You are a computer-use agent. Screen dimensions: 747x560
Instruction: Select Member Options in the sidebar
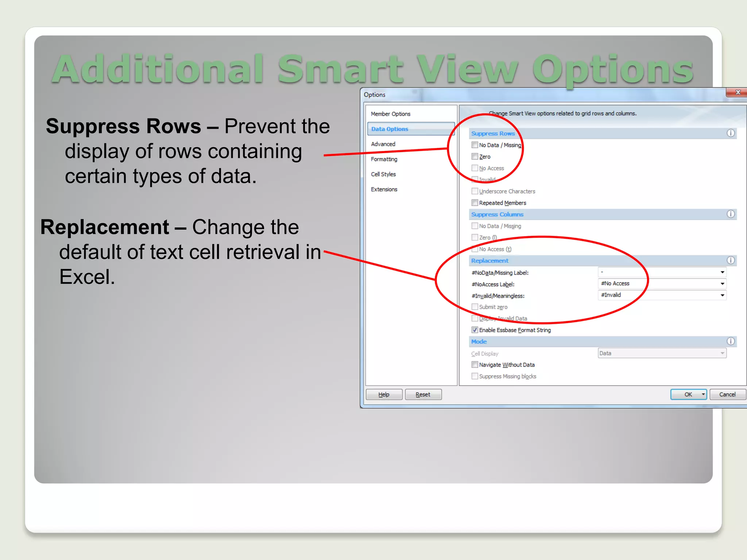click(390, 114)
